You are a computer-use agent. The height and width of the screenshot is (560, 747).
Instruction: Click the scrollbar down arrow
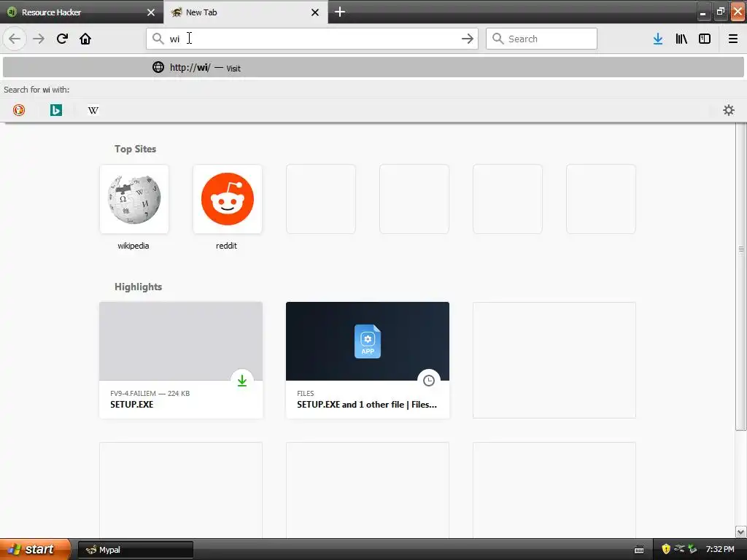741,532
